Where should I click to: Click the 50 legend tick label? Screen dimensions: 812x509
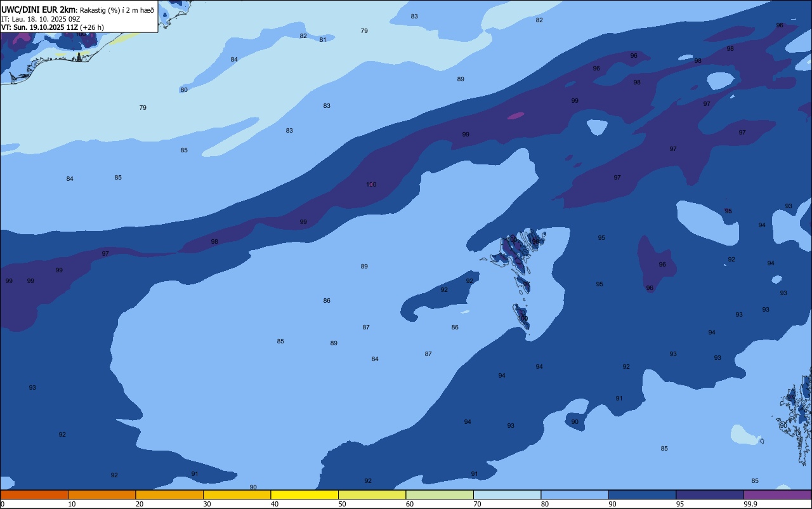342,504
